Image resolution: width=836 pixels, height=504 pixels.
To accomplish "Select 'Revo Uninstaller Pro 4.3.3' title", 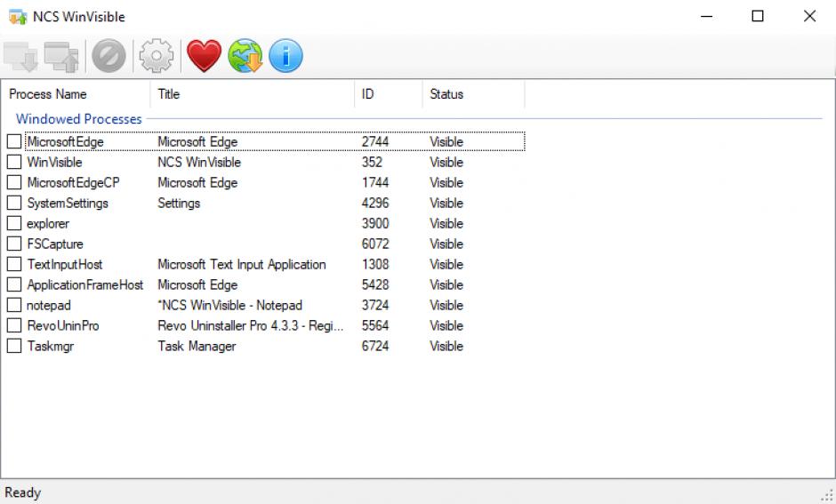I will 251,325.
